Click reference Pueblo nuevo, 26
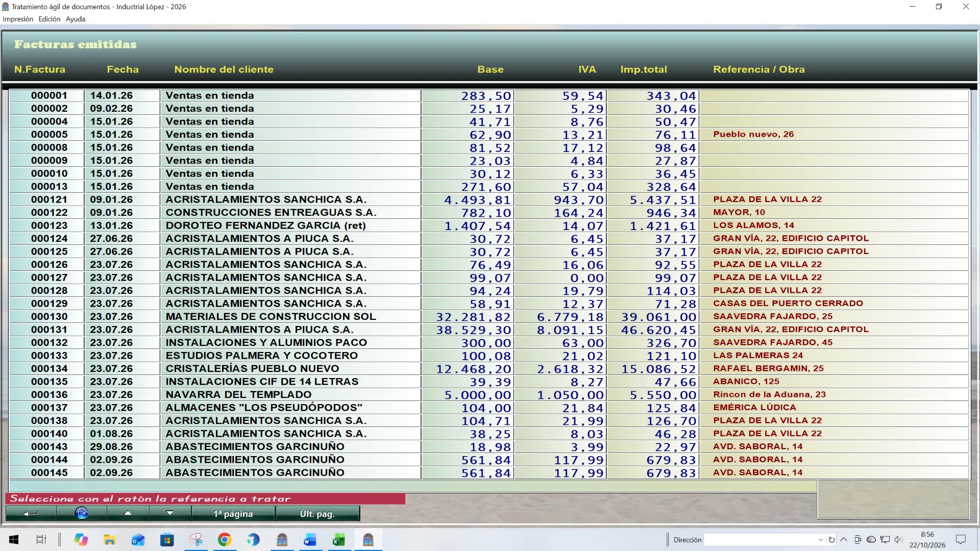 pos(753,134)
